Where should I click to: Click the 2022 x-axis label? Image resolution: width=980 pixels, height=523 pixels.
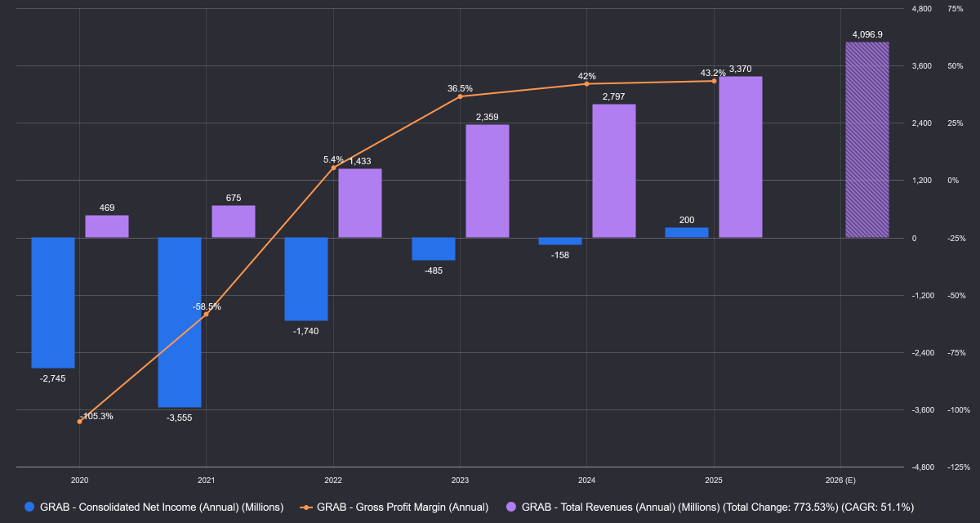pyautogui.click(x=333, y=481)
